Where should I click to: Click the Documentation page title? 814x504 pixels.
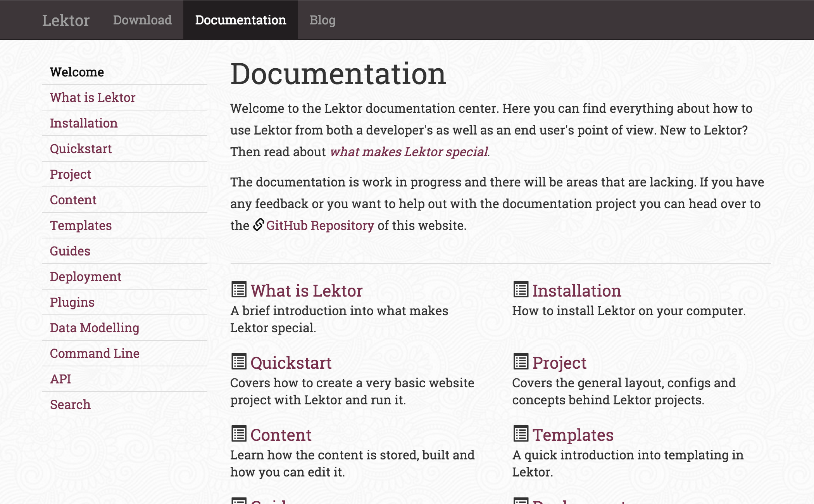338,74
